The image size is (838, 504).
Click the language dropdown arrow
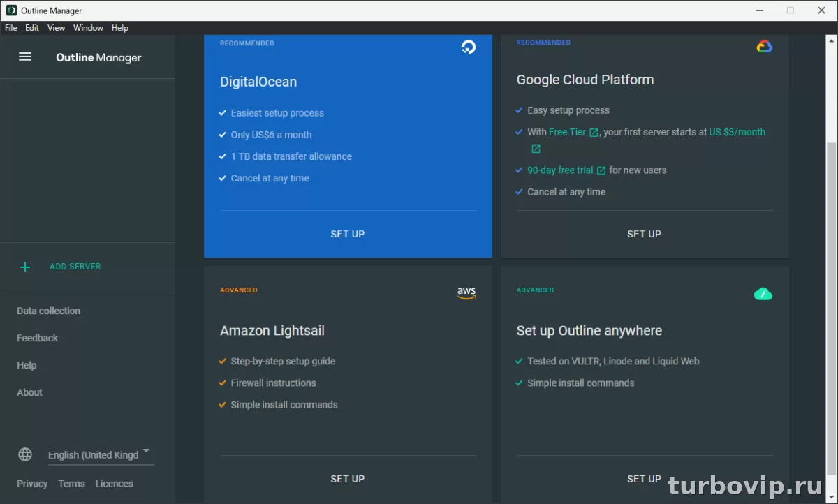[146, 451]
